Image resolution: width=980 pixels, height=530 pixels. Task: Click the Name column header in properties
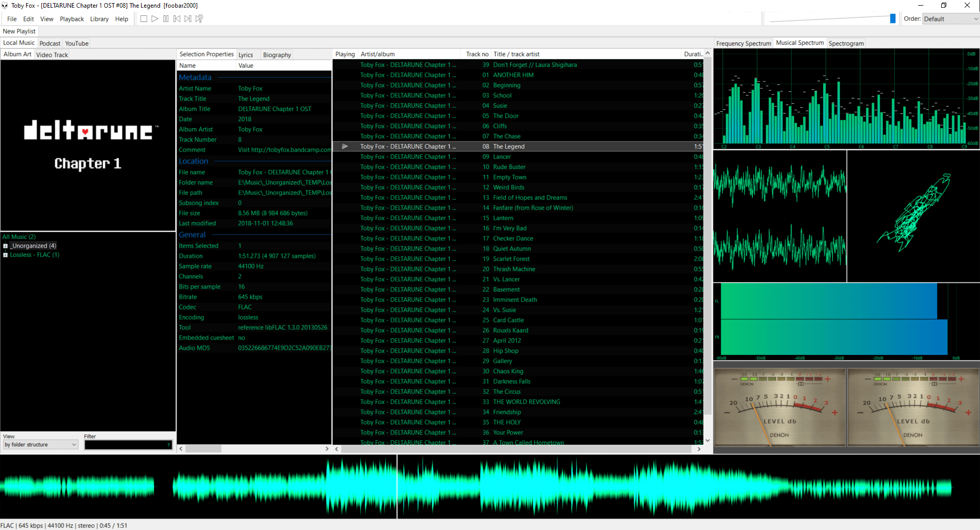[206, 65]
